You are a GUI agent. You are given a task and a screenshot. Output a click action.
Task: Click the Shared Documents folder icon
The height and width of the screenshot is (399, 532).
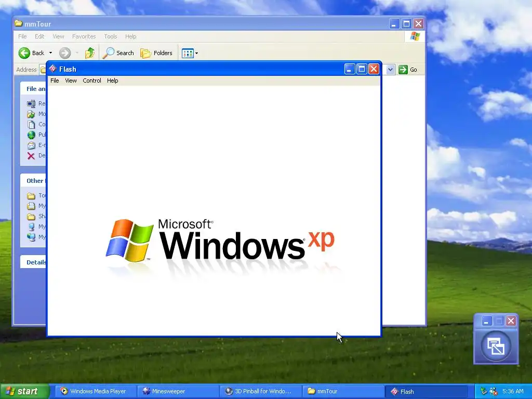pos(31,217)
